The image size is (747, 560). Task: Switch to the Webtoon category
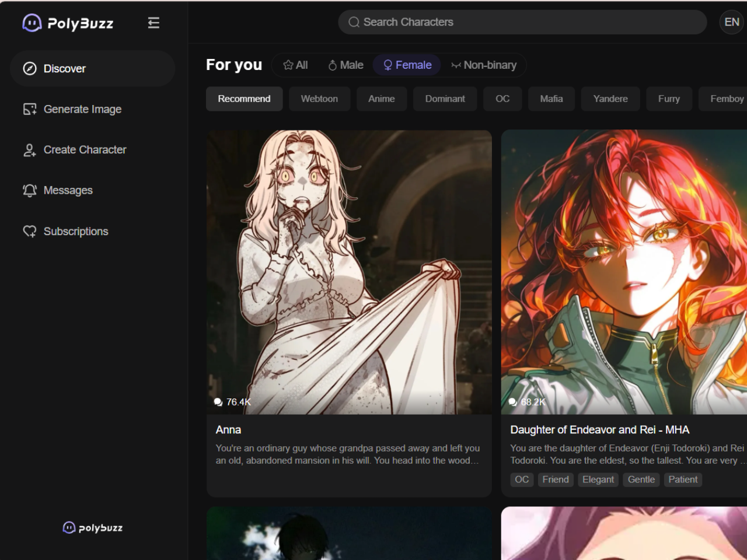pos(319,99)
